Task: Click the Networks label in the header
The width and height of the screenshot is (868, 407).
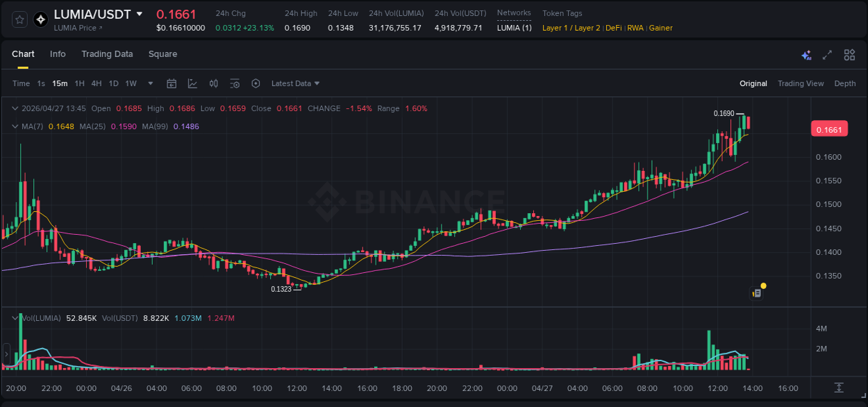Action: tap(514, 13)
